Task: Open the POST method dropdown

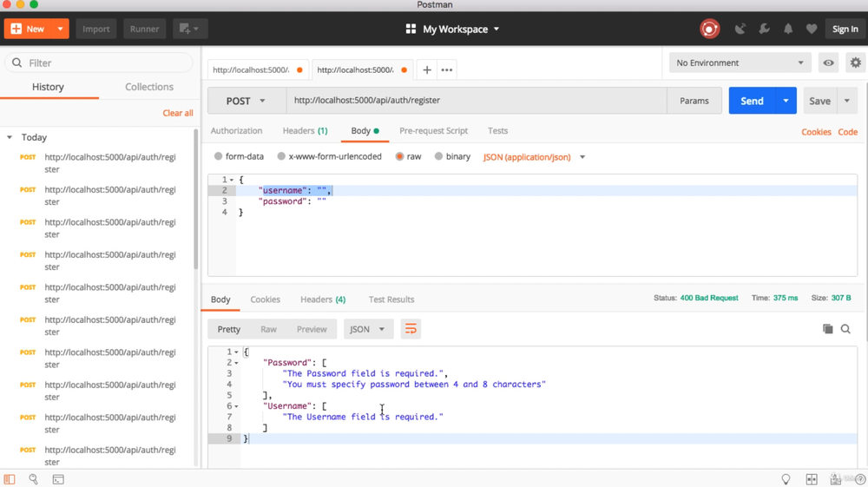Action: (246, 101)
